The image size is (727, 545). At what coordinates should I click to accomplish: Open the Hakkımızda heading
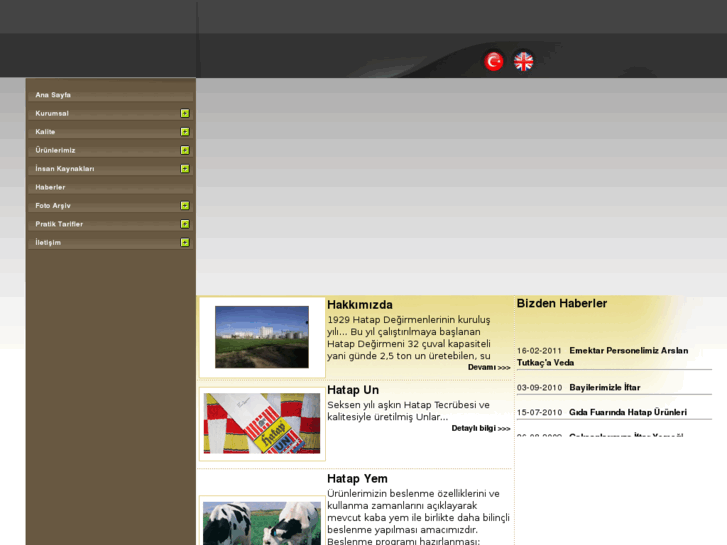(x=360, y=305)
